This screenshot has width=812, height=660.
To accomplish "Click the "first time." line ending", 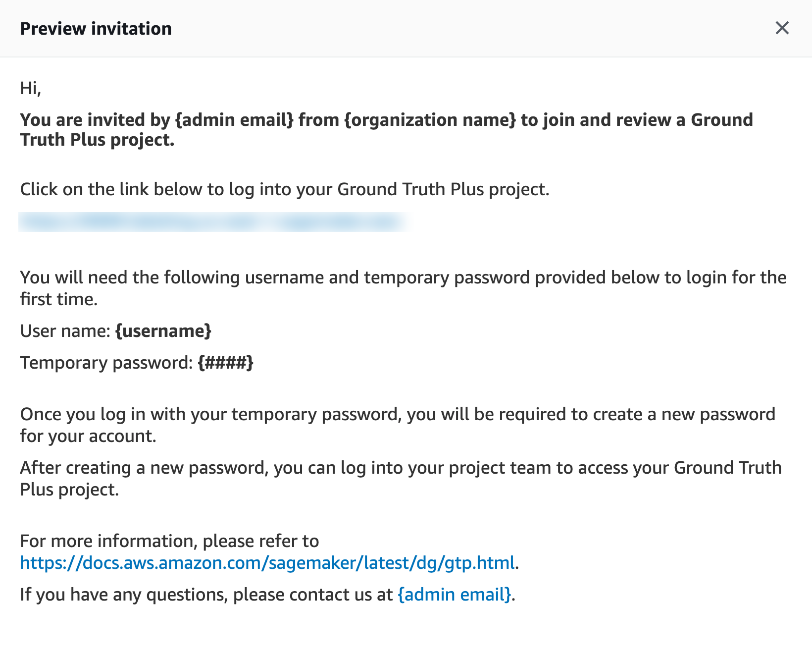I will pyautogui.click(x=58, y=299).
